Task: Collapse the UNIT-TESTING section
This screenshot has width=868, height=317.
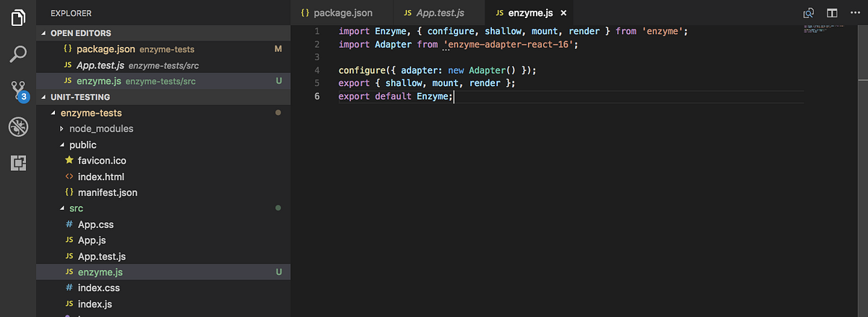Action: tap(163, 97)
